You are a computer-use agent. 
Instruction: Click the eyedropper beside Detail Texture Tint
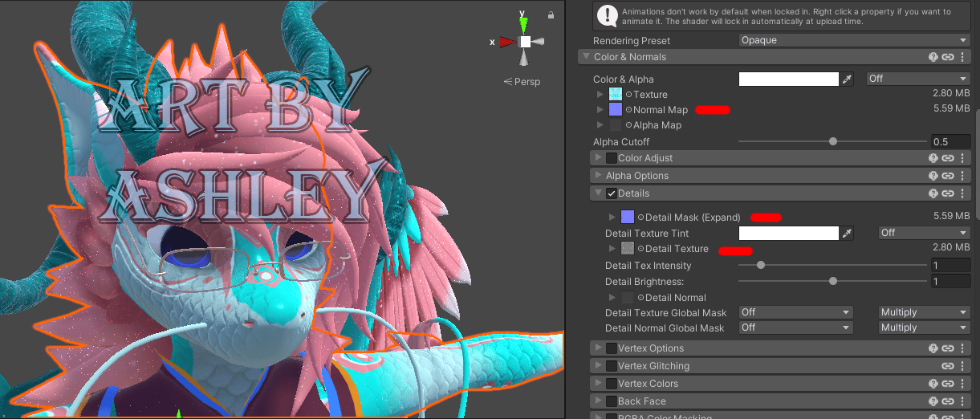click(x=848, y=233)
